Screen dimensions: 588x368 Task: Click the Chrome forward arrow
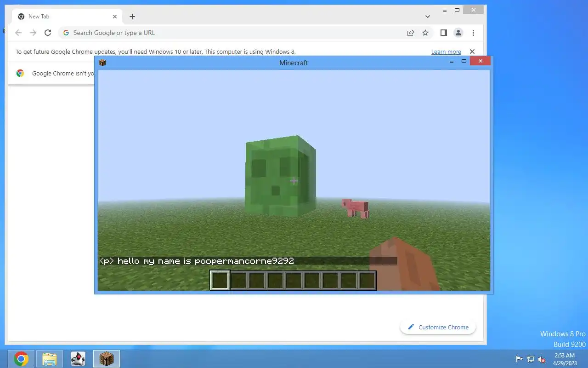pyautogui.click(x=33, y=33)
